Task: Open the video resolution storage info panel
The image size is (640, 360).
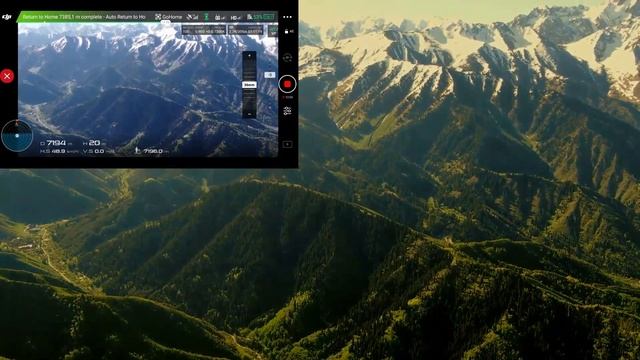Action: point(245,31)
